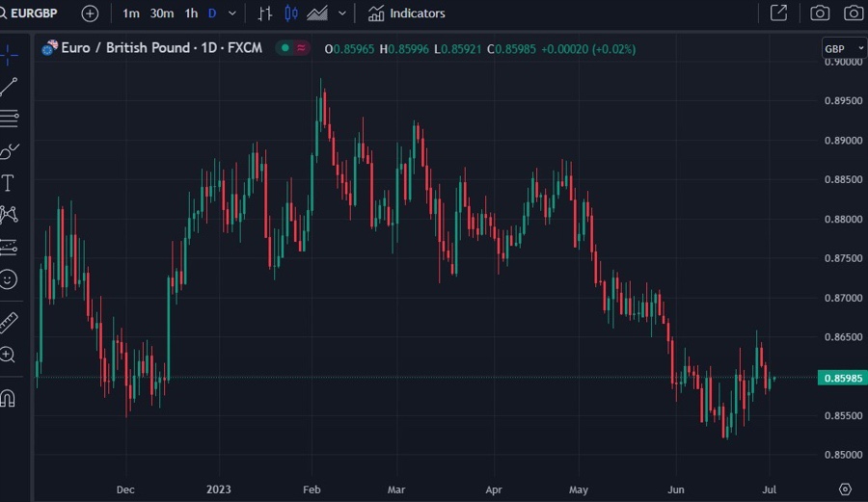Screen dimensions: 868x502
Task: Select the crosshair cursor tool
Action: pyautogui.click(x=9, y=54)
